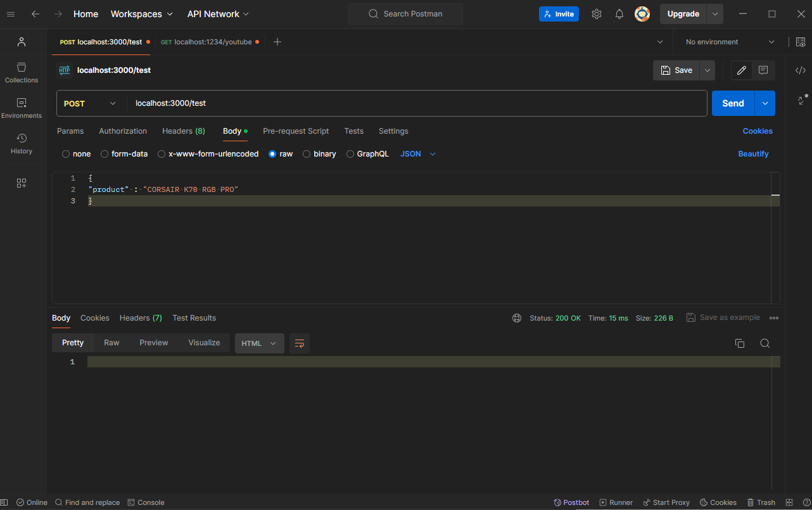Open the comments icon
The image size is (812, 510).
click(x=763, y=70)
